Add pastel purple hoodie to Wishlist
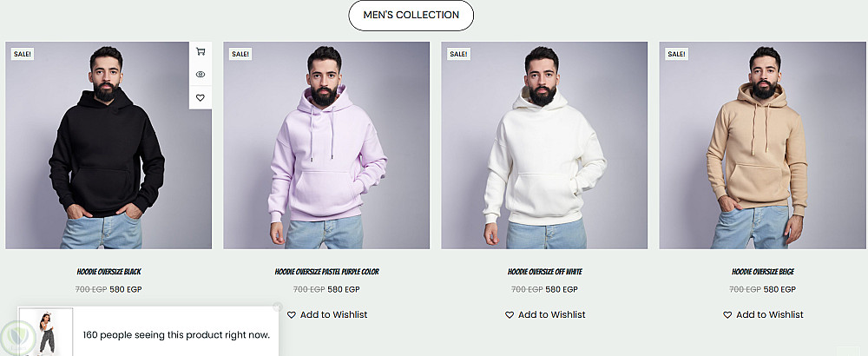This screenshot has height=356, width=868. click(x=327, y=314)
